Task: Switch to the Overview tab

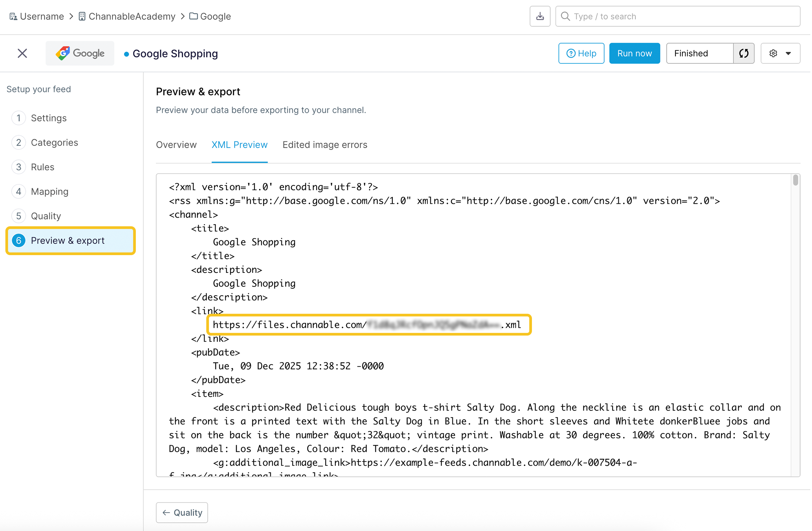Action: pyautogui.click(x=176, y=145)
